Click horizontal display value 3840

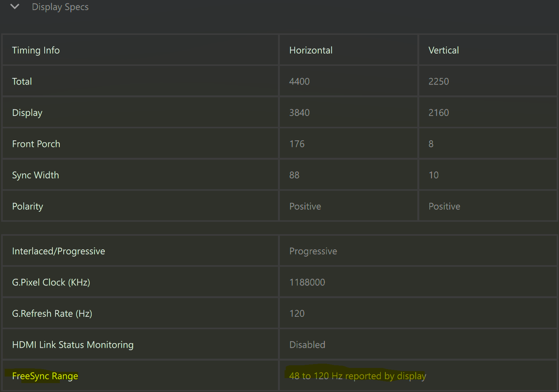pos(299,113)
